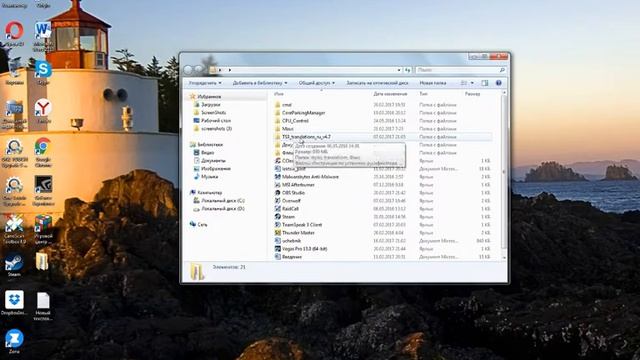Click the Back arrow in Explorer

(188, 70)
